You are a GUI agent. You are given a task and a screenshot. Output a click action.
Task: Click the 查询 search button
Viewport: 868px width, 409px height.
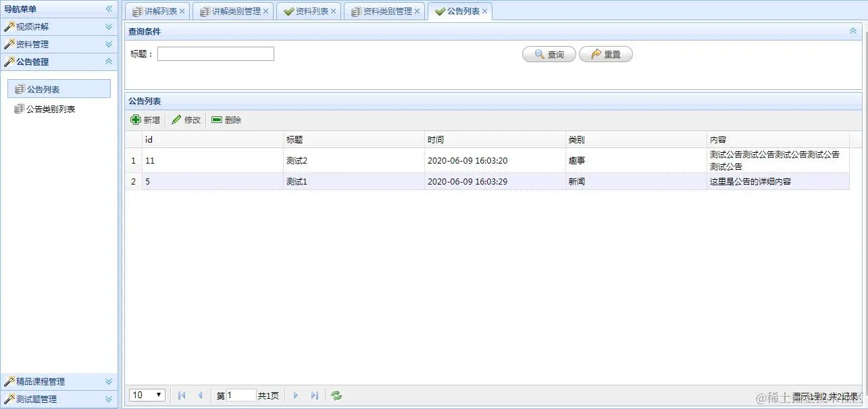tap(549, 54)
